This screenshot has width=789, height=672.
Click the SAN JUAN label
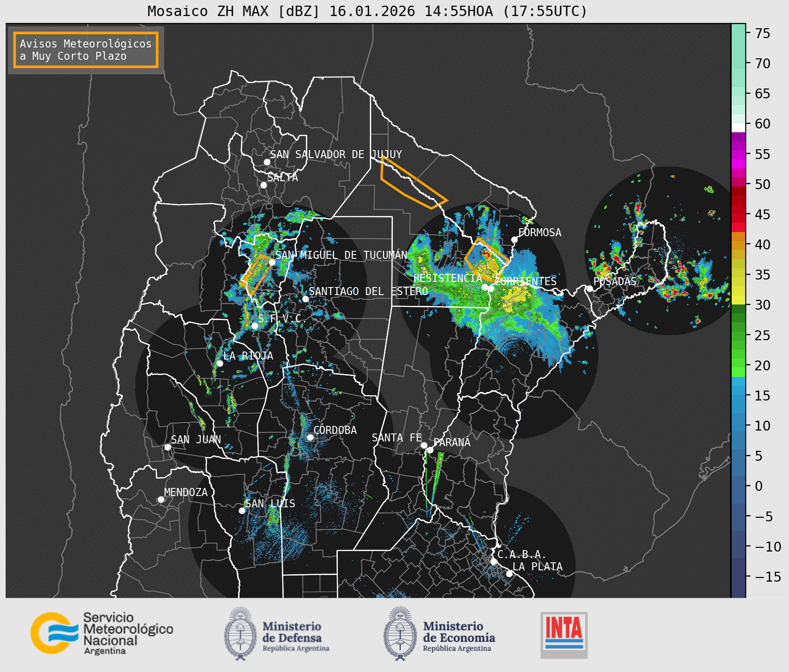click(196, 440)
